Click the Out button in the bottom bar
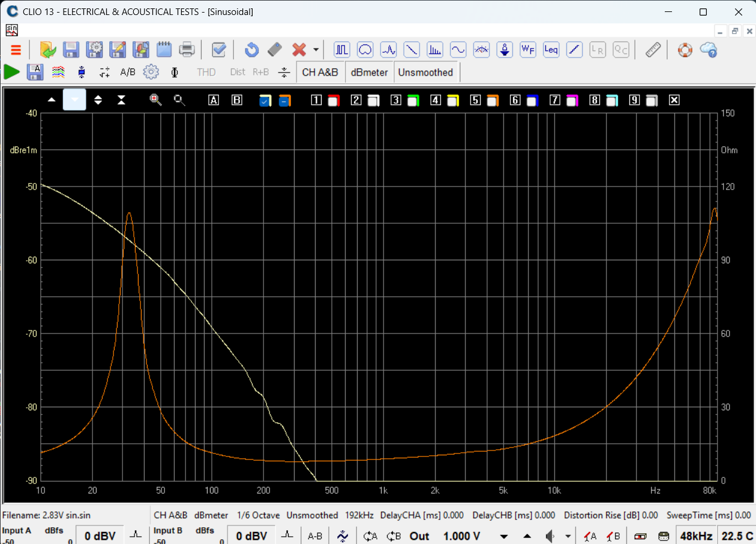The width and height of the screenshot is (756, 544). (419, 536)
